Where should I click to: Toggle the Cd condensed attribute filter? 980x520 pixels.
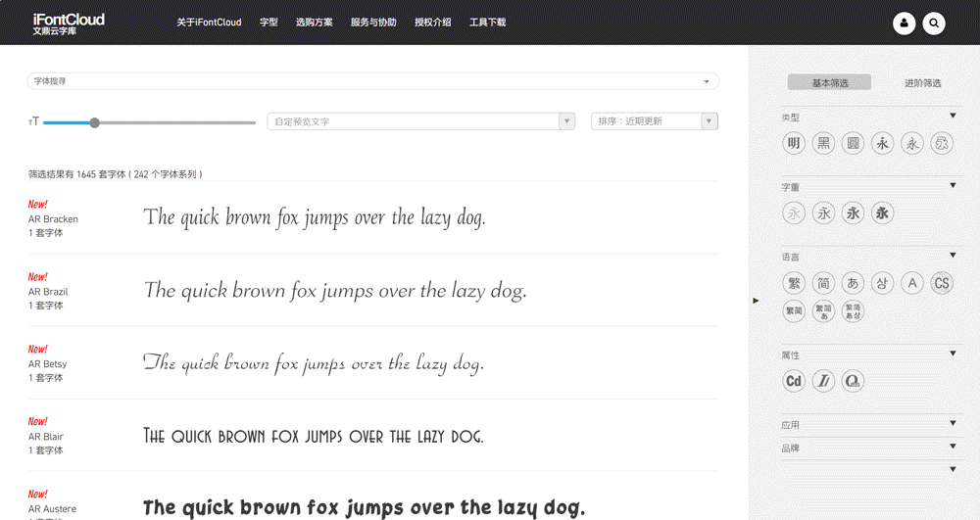click(x=794, y=381)
